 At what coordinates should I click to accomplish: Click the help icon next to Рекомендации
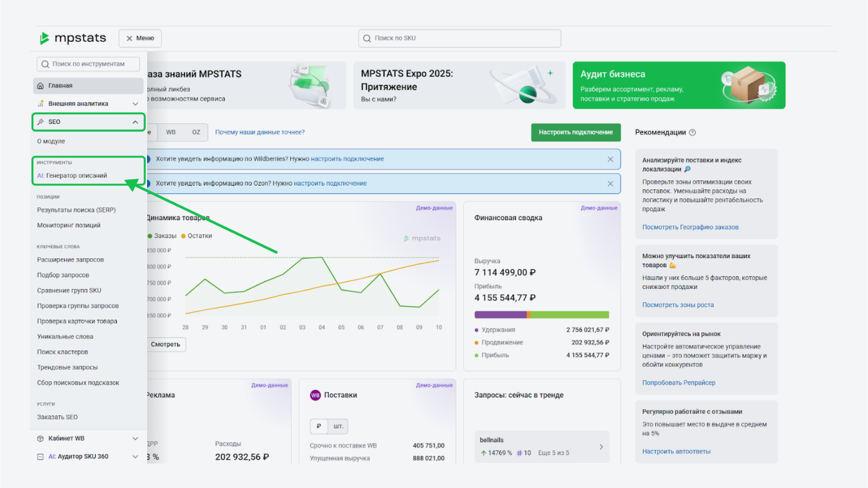(693, 133)
